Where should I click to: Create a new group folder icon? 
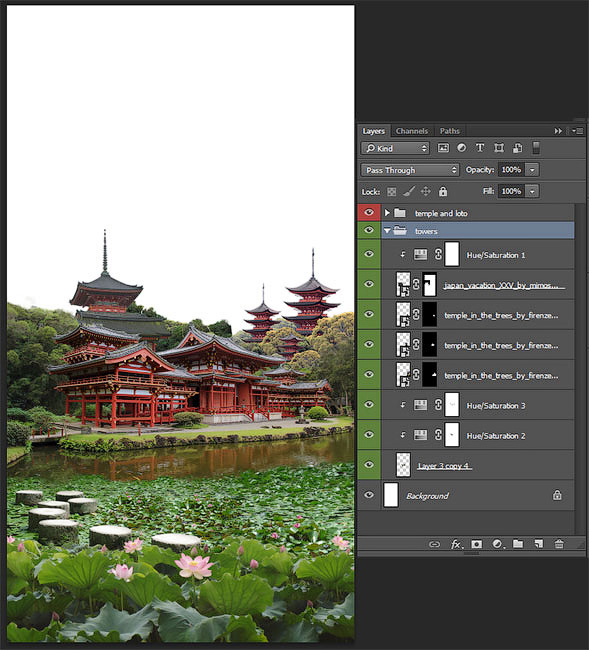(518, 543)
